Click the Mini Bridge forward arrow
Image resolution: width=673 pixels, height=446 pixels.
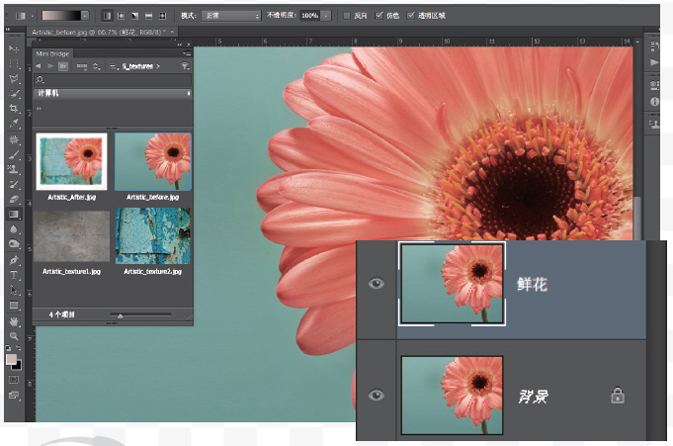coord(51,66)
